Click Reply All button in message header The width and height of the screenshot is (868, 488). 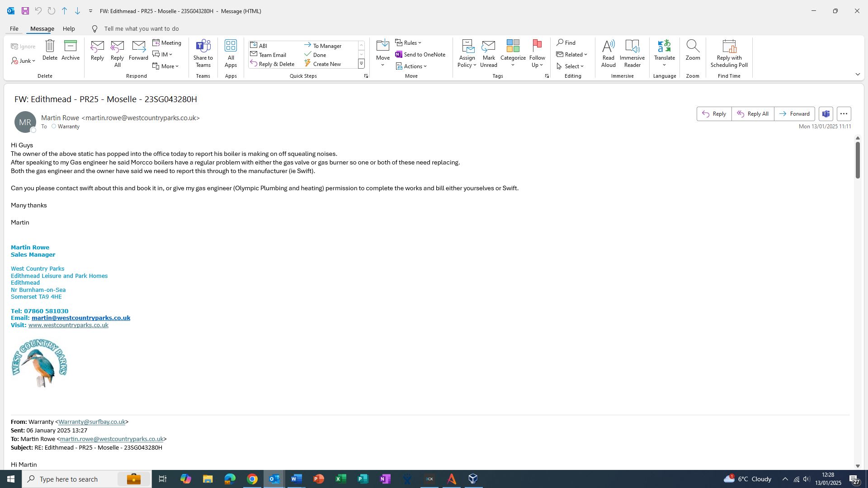coord(753,114)
